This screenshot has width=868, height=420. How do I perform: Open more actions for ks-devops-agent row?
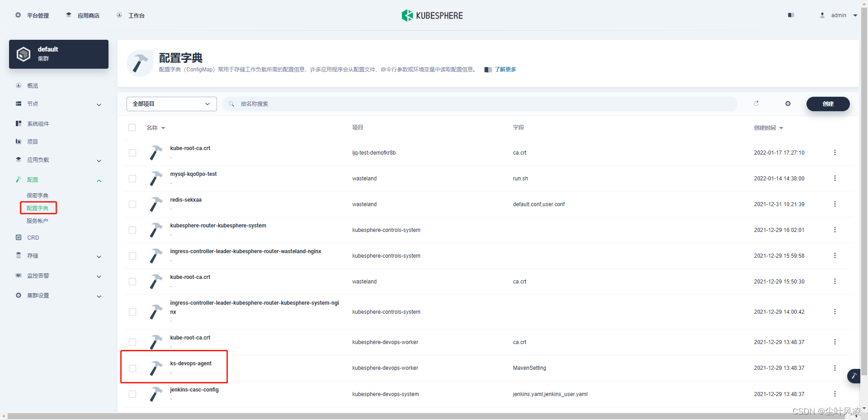point(835,368)
